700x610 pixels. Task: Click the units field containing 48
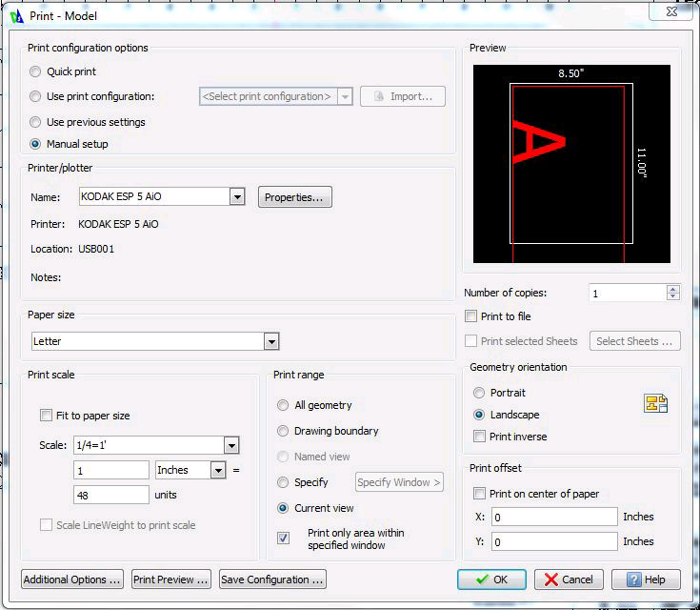pos(111,495)
